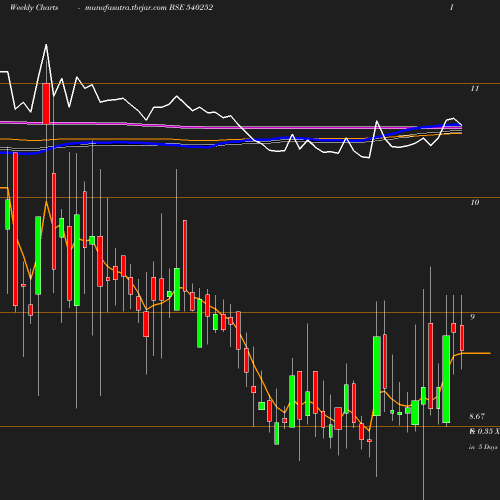Click the 'in 5 Days' text
500x500 pixels.
pyautogui.click(x=483, y=447)
